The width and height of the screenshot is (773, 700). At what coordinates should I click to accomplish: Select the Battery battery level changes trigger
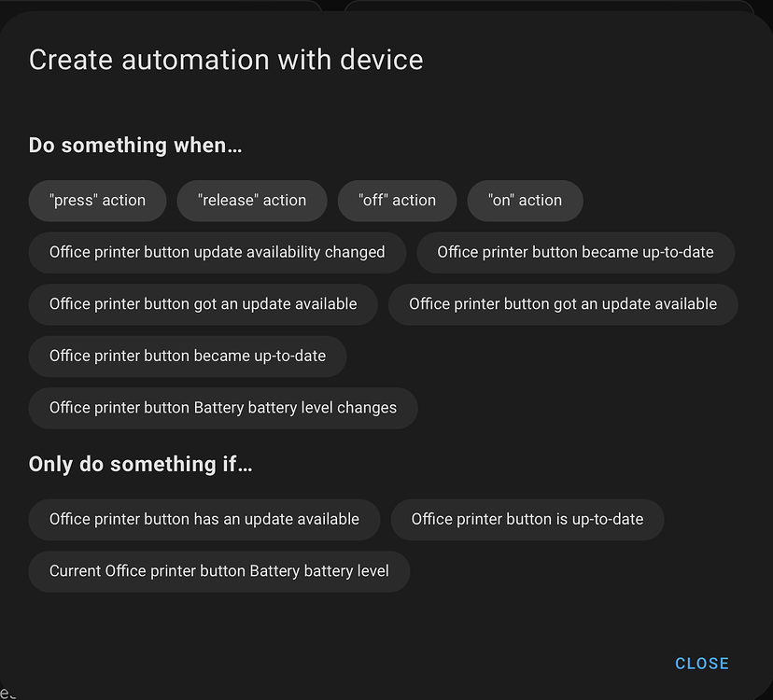[x=222, y=407]
